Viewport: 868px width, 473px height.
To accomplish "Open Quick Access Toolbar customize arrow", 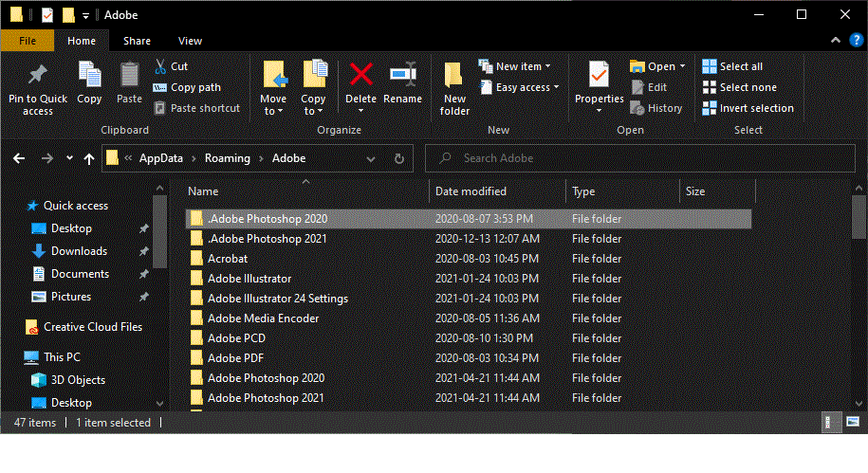I will [85, 15].
